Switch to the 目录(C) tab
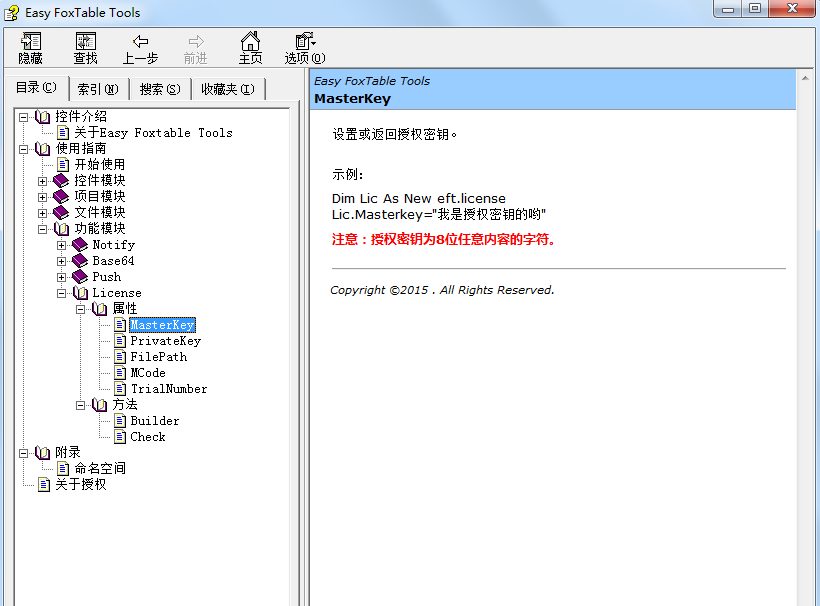 (36, 87)
